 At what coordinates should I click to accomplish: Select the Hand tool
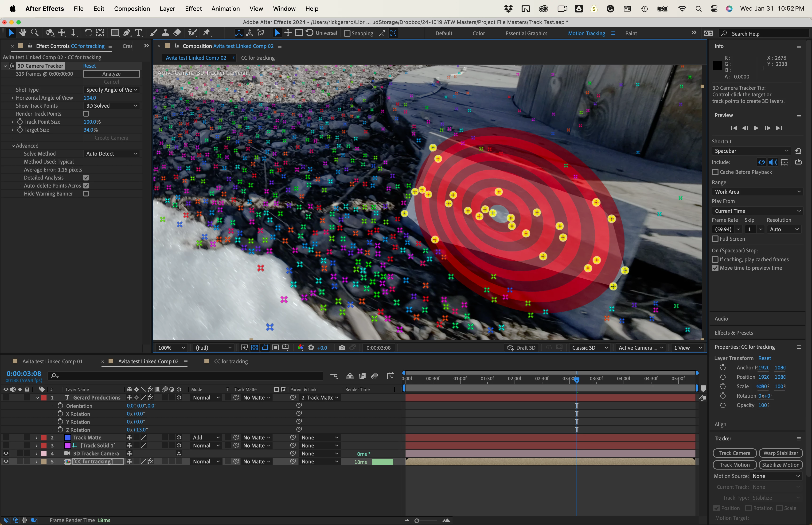point(23,33)
